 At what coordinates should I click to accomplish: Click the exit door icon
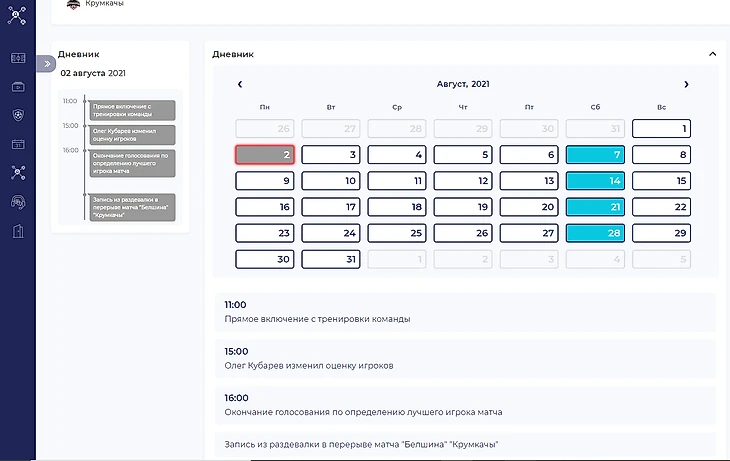pyautogui.click(x=17, y=231)
